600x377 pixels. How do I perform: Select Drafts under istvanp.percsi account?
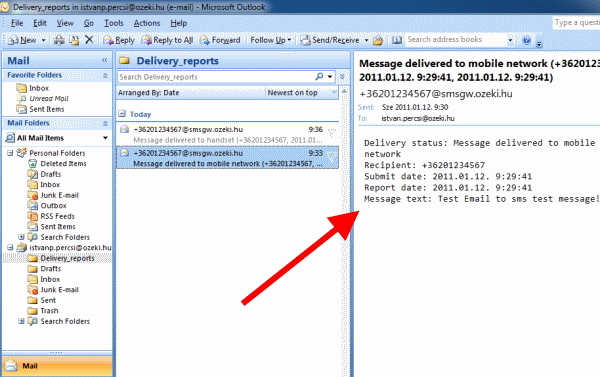[x=44, y=269]
